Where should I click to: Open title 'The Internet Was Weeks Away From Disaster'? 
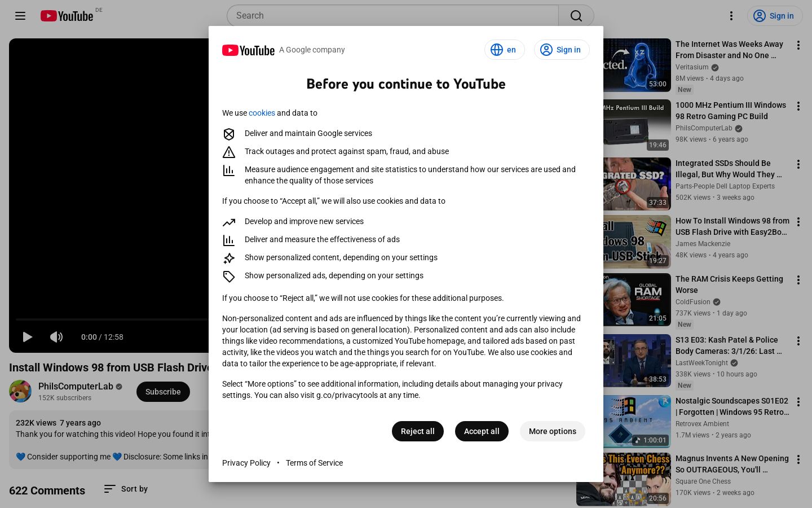tap(730, 50)
